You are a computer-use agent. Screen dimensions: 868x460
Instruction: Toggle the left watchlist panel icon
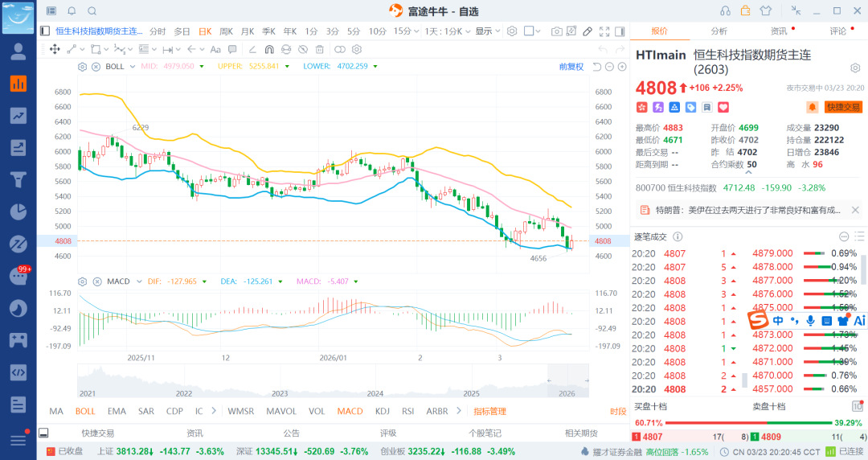[45, 31]
